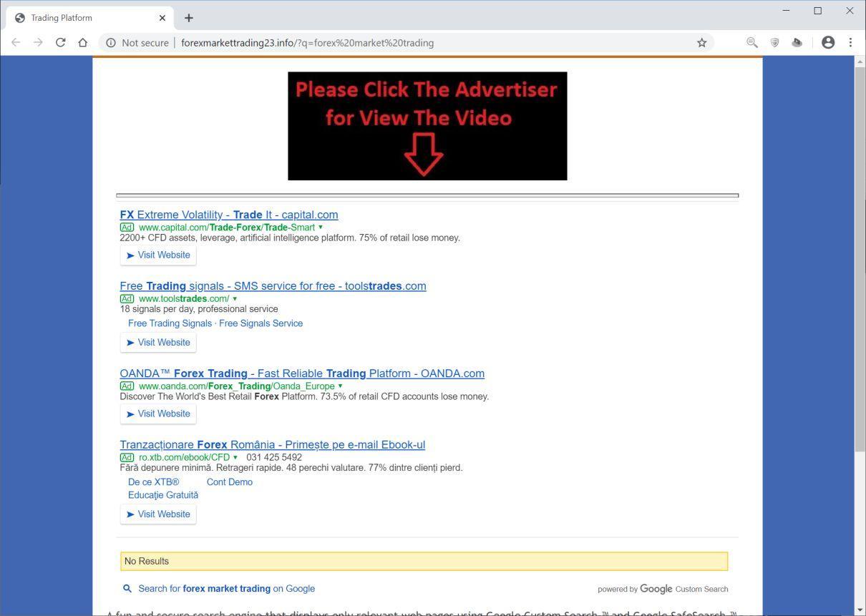Open the Chrome three-dot menu
This screenshot has width=866, height=616.
tap(851, 42)
